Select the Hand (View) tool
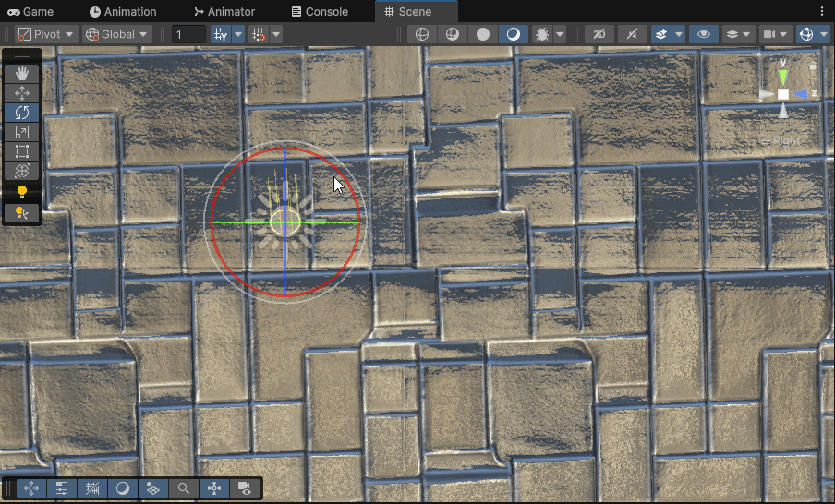The height and width of the screenshot is (504, 835). point(22,73)
